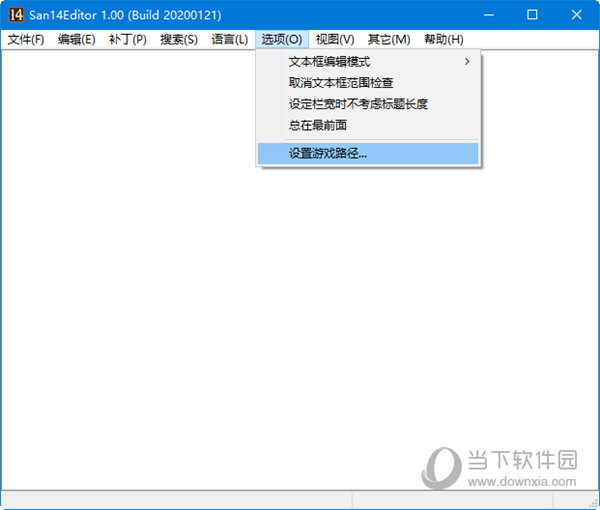This screenshot has height=510, width=600.
Task: Maximize the San14Editor window
Action: [532, 15]
